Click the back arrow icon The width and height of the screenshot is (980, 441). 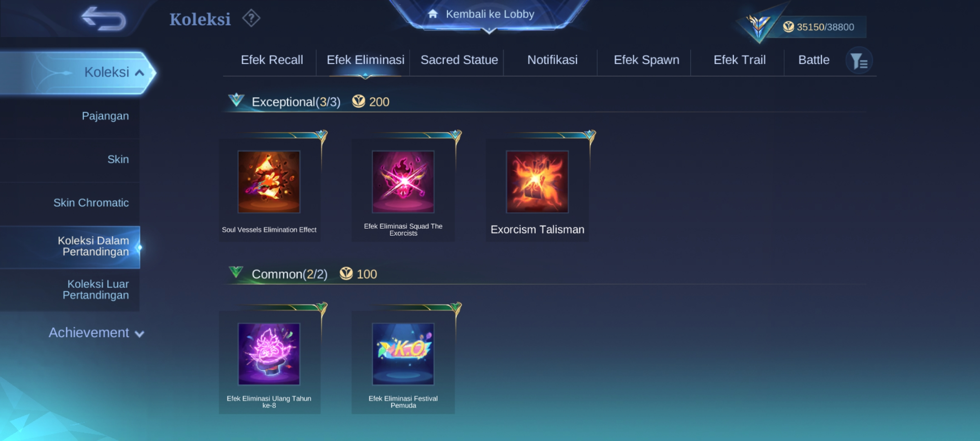click(104, 19)
